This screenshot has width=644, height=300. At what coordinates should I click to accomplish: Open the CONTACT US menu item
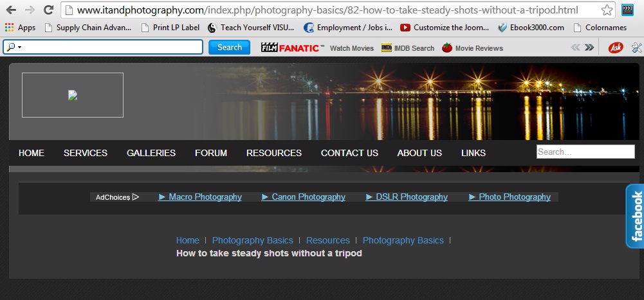point(349,153)
